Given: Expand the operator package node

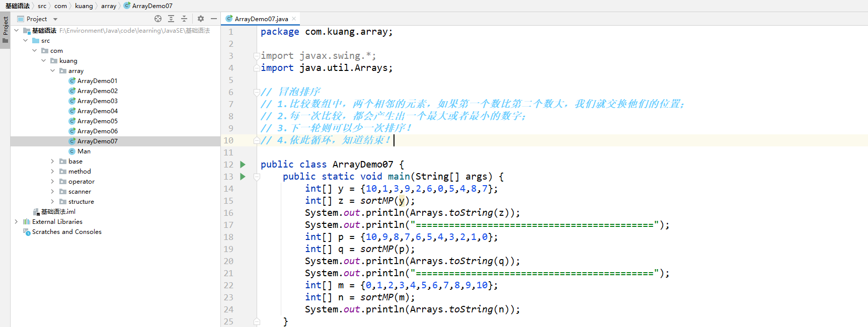Looking at the screenshot, I should click(53, 182).
